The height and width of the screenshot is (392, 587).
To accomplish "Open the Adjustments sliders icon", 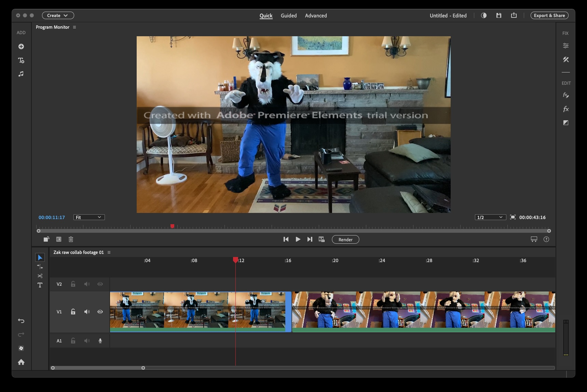I will [566, 45].
